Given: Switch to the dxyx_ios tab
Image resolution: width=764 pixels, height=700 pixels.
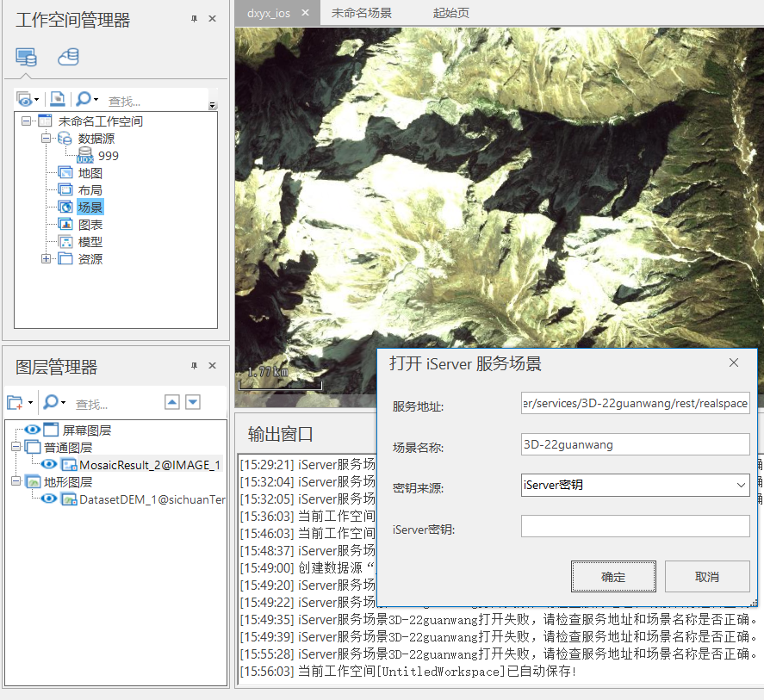Looking at the screenshot, I should point(269,13).
